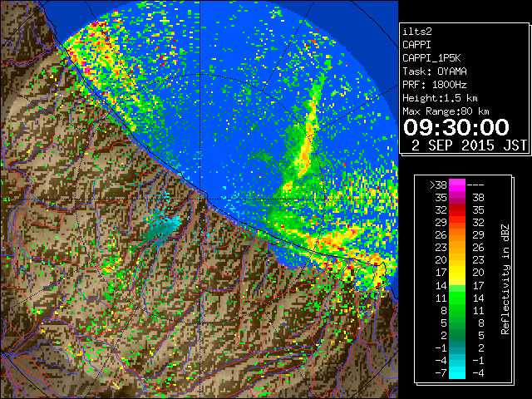Click the date 2 SEP 2015 JST
The width and height of the screenshot is (532, 399).
tap(469, 145)
